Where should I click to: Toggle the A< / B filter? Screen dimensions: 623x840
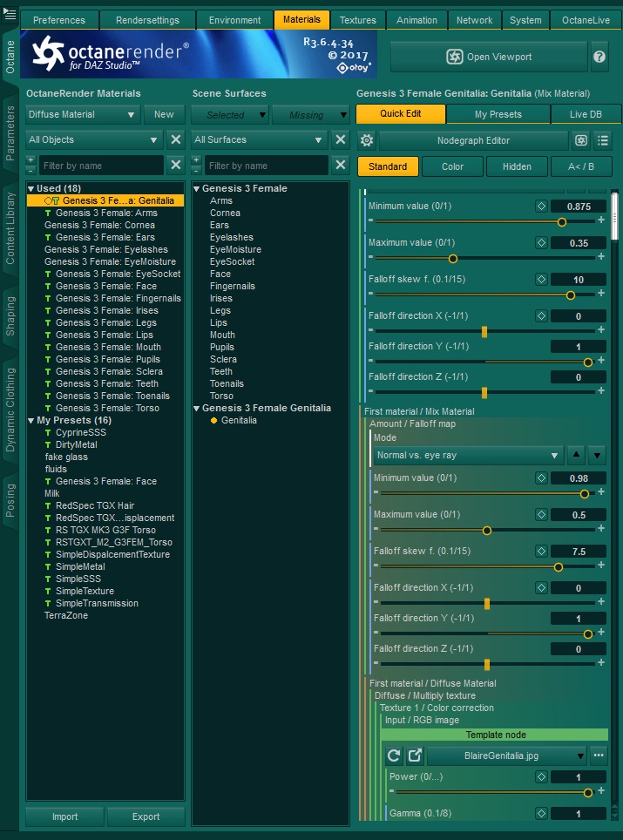click(581, 166)
